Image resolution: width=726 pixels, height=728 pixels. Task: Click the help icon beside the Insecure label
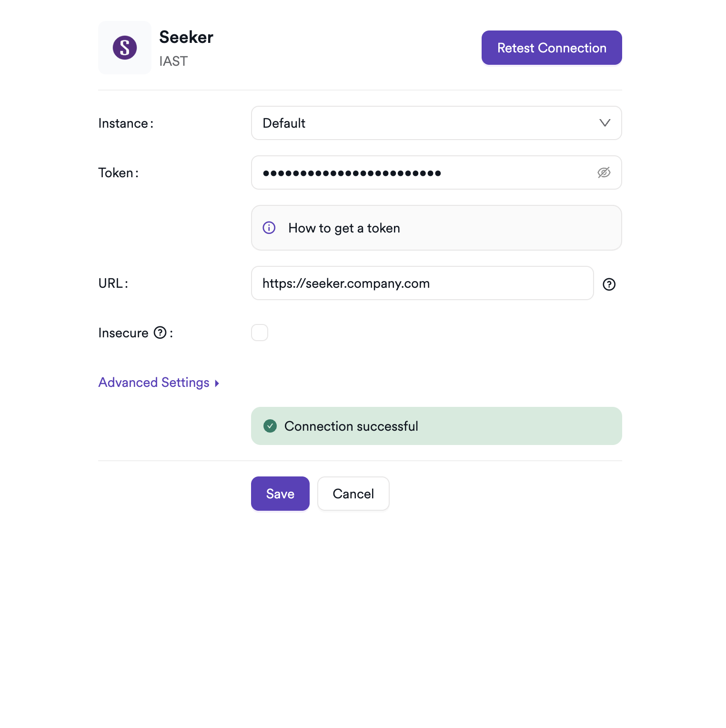(x=160, y=333)
